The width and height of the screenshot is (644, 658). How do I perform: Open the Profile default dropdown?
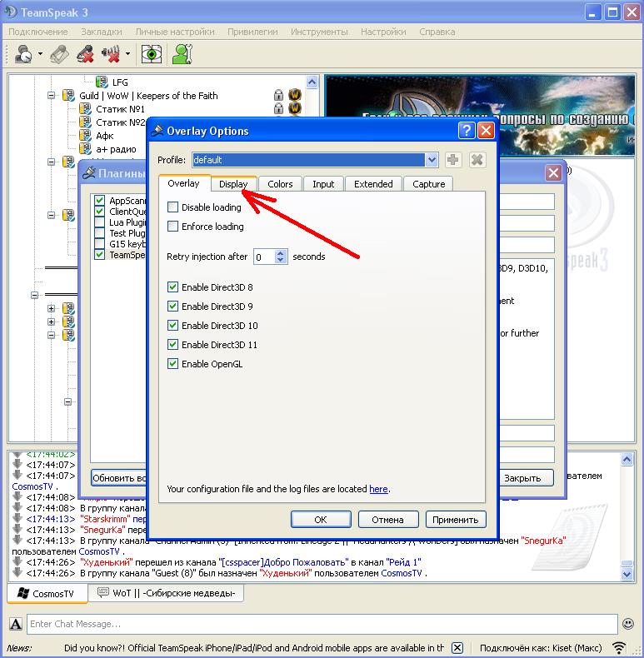point(432,160)
